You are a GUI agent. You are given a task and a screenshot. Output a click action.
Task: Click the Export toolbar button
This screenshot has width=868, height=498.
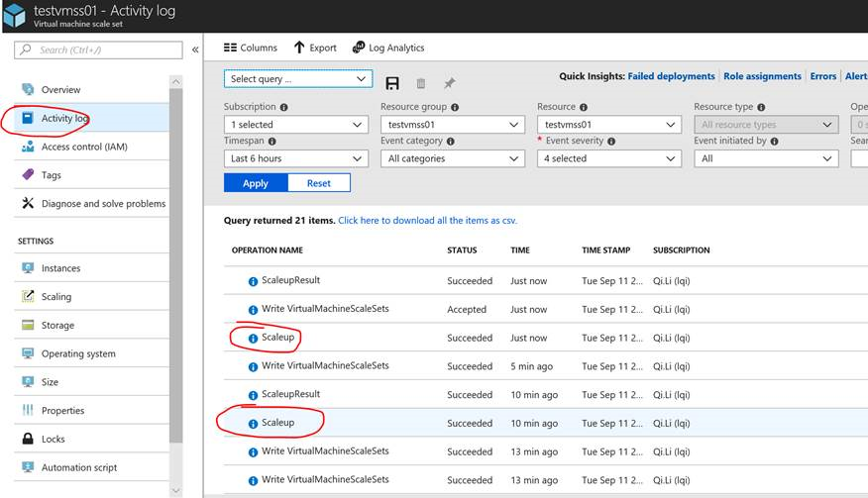click(315, 48)
